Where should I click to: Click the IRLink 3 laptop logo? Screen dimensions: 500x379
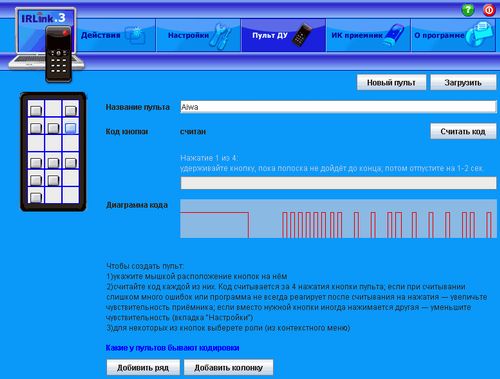click(46, 44)
